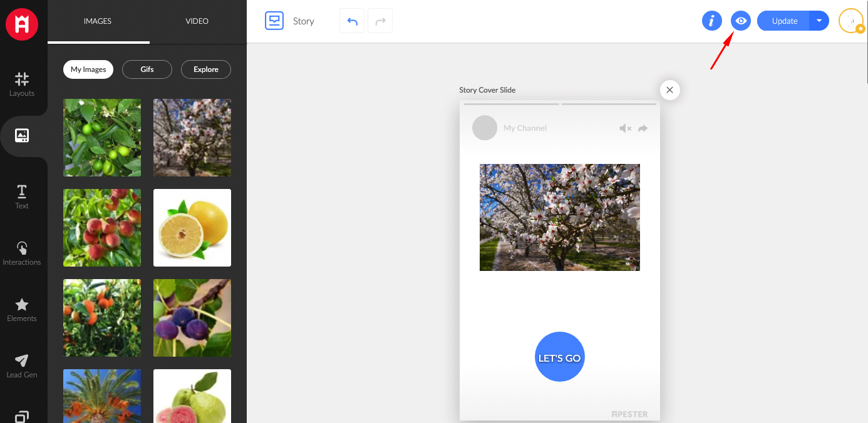
Task: Select the pomelo citrus thumbnail
Action: (192, 228)
